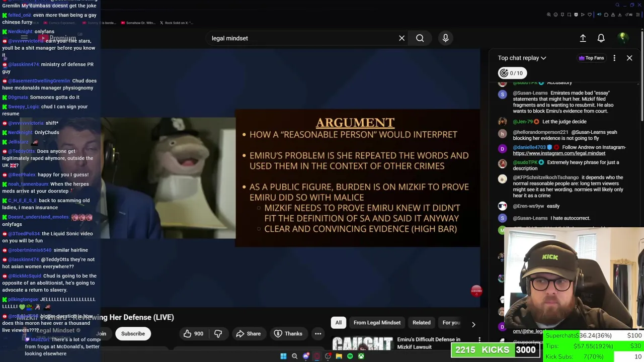Viewport: 644px width, 362px height.
Task: Subscribe to Legal Mindset channel
Action: tap(133, 334)
